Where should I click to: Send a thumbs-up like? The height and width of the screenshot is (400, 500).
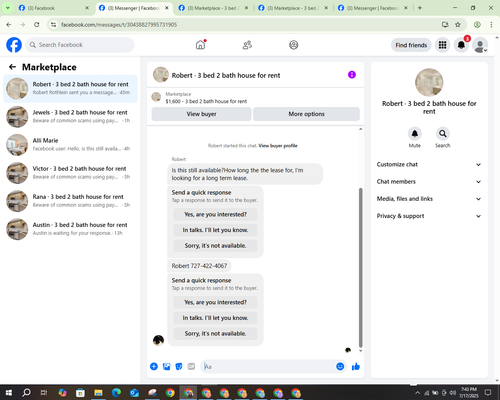point(356,367)
